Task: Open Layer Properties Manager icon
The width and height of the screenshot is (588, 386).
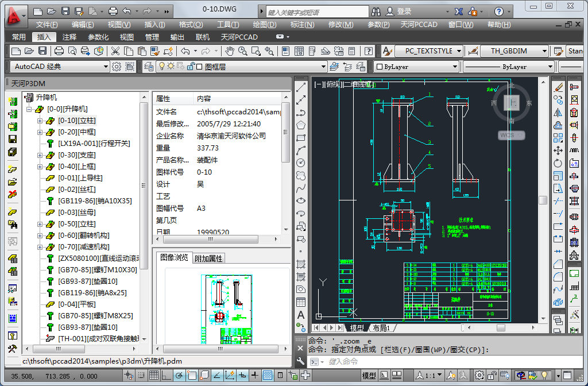Action: click(148, 67)
